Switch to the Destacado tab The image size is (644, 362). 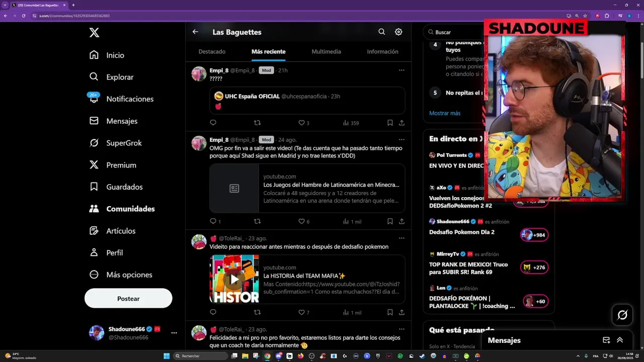tap(212, 51)
